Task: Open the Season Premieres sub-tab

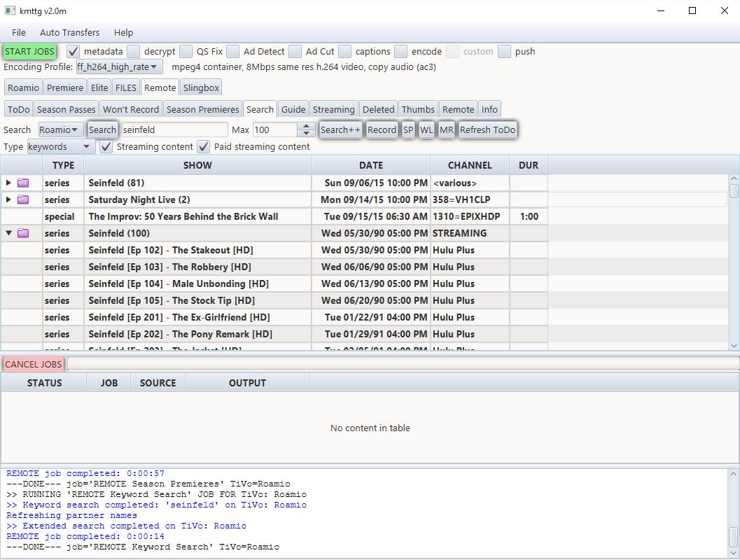Action: (203, 109)
